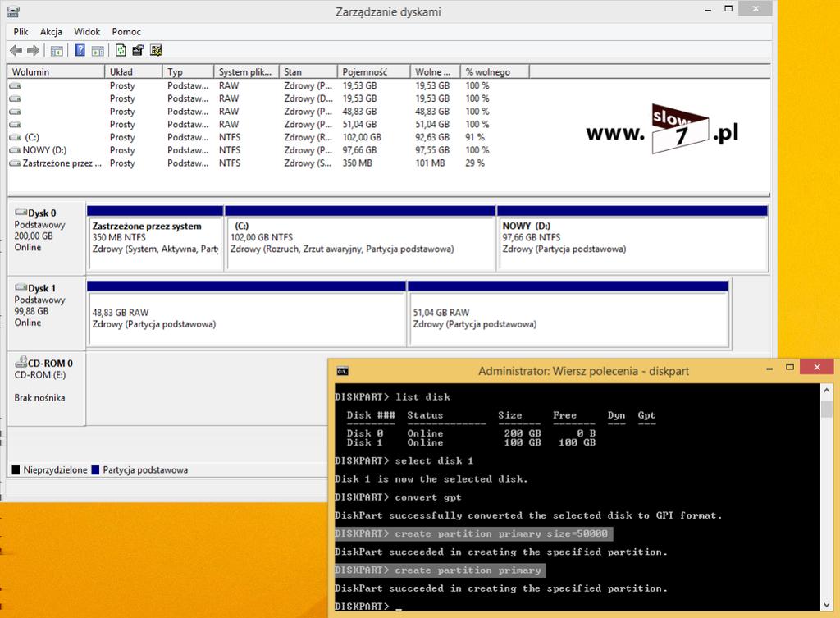
Task: Sort by the Układ column header
Action: (134, 72)
